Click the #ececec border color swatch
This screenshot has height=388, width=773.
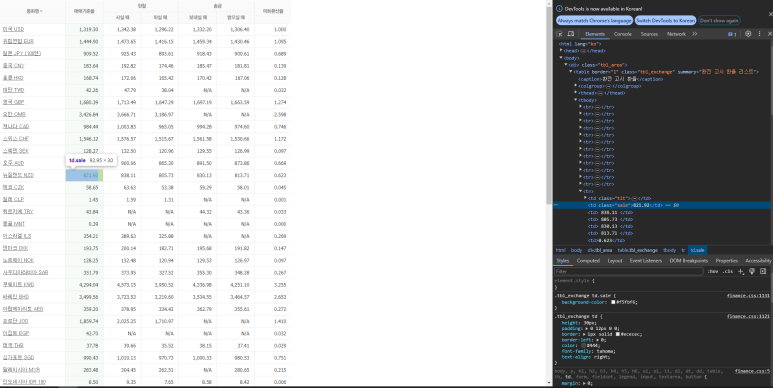coord(618,334)
